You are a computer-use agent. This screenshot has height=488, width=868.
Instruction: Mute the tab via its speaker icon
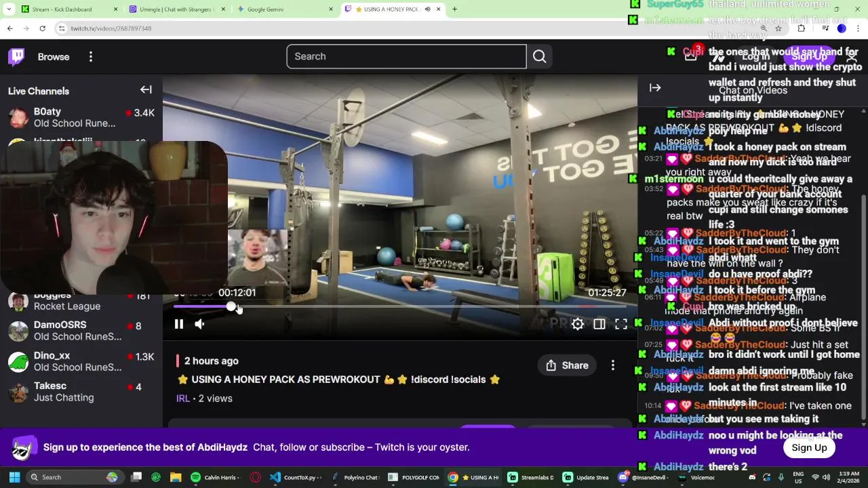point(427,9)
